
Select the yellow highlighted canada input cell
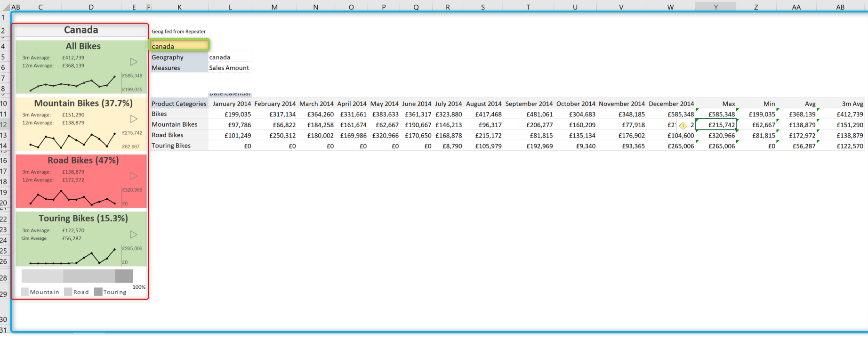point(179,46)
